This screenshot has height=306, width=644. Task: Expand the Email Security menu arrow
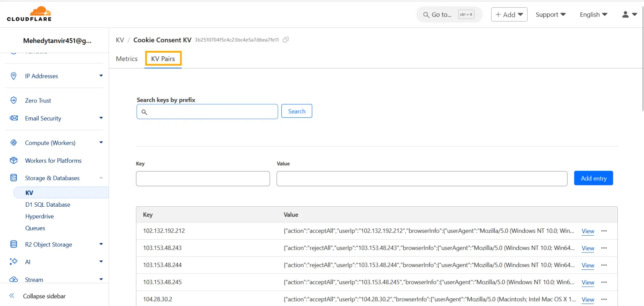pyautogui.click(x=101, y=118)
